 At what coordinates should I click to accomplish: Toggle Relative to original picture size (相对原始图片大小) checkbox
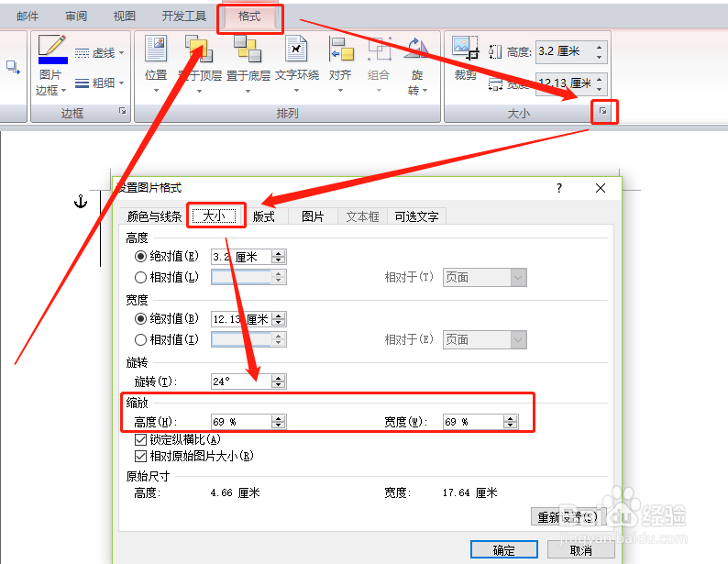(140, 457)
